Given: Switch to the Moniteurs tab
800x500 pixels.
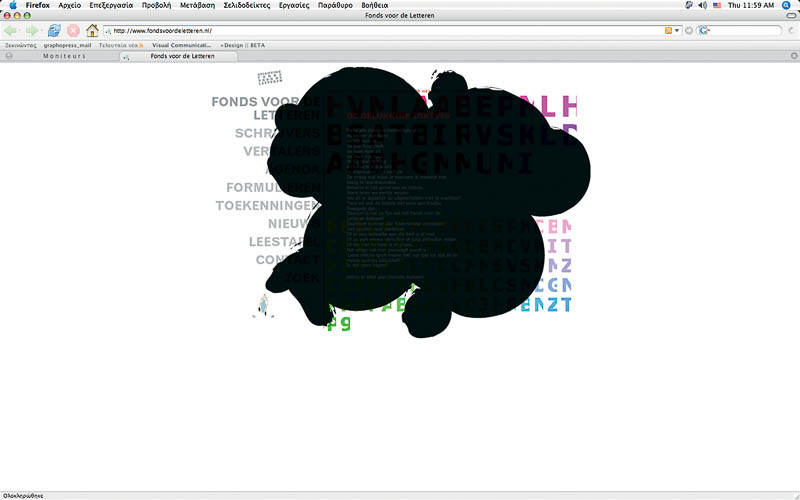Looking at the screenshot, I should (65, 56).
